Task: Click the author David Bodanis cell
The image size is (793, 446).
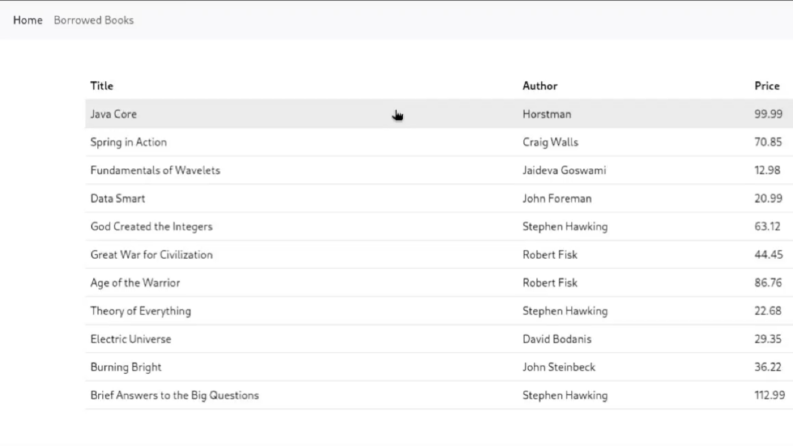Action: click(x=557, y=339)
